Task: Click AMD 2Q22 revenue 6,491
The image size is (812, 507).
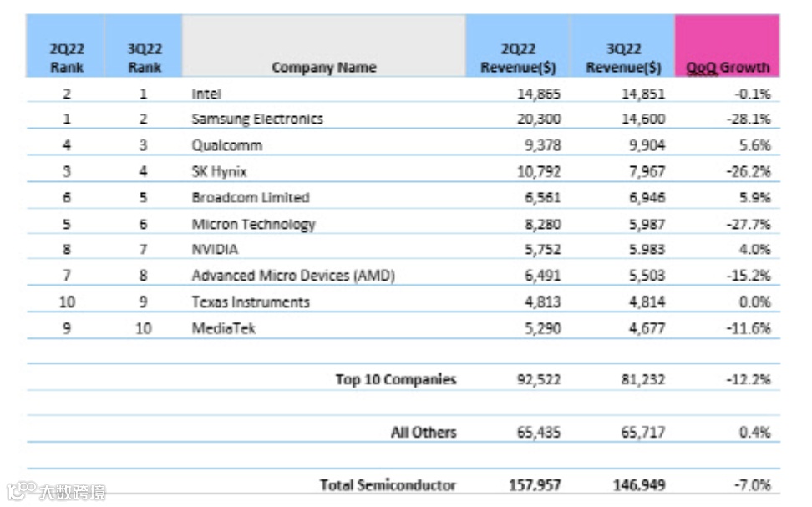Action: (x=543, y=276)
